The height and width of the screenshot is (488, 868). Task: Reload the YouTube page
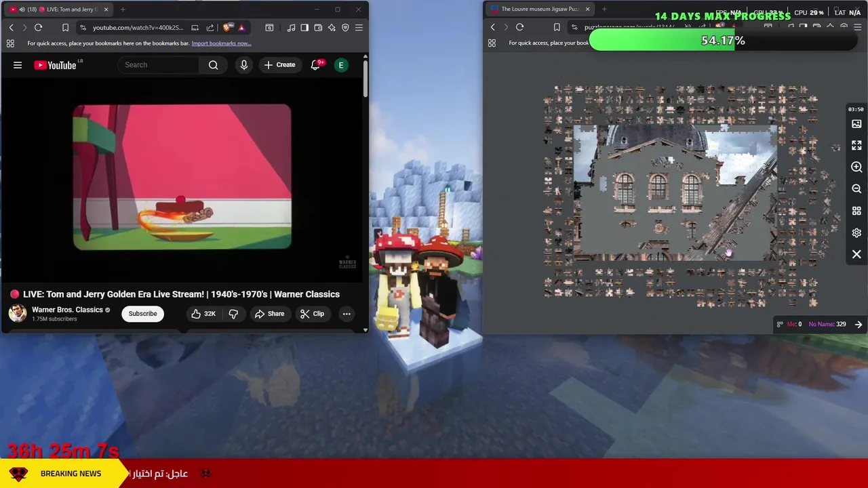coord(38,28)
